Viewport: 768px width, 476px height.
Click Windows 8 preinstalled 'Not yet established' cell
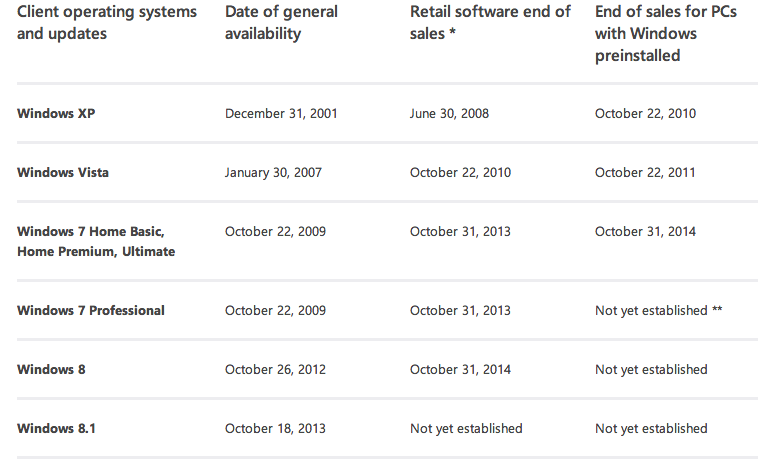coord(651,370)
